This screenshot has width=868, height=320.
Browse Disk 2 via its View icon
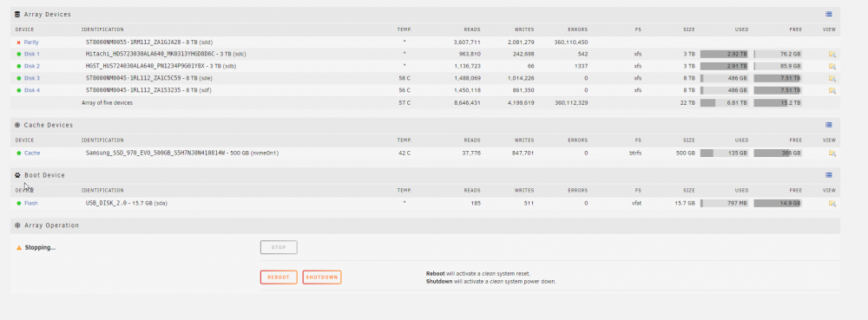pos(832,66)
